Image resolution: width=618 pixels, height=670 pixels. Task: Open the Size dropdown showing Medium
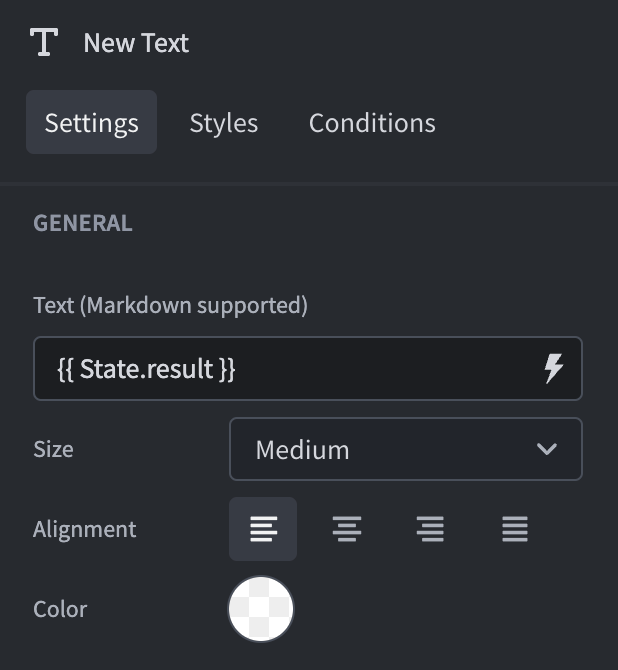pyautogui.click(x=405, y=449)
